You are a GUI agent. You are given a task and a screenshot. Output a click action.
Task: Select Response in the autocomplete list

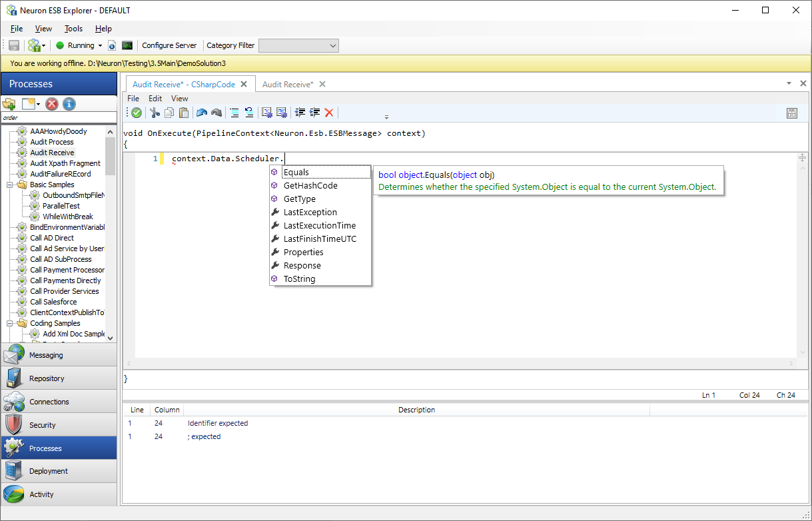pos(320,266)
